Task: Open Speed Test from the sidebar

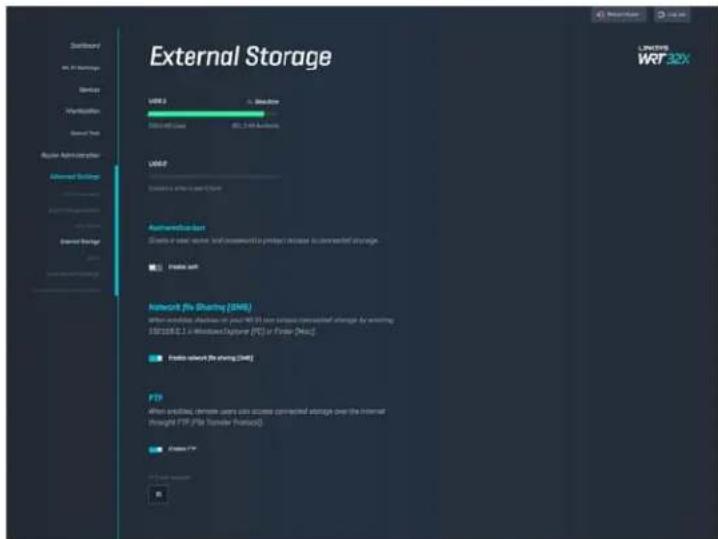Action: click(85, 133)
